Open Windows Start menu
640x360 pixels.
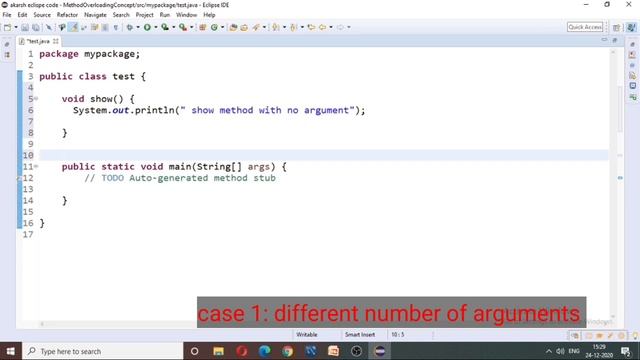pyautogui.click(x=11, y=351)
